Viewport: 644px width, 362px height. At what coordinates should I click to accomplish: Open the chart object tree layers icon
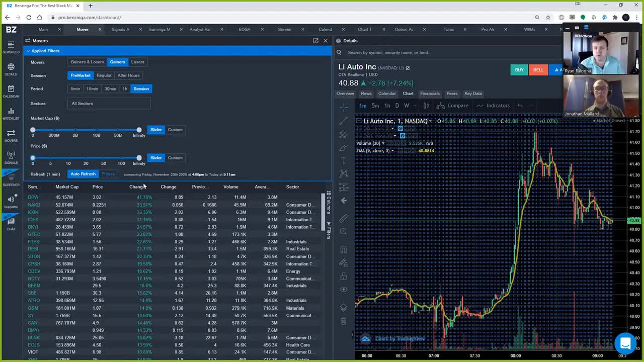(x=344, y=307)
